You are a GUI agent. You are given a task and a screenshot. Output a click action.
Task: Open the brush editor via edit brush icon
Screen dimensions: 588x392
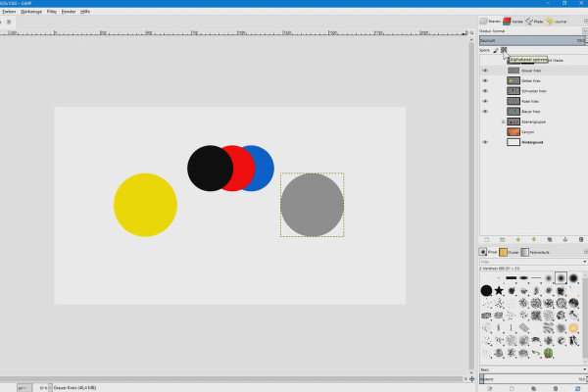490,389
